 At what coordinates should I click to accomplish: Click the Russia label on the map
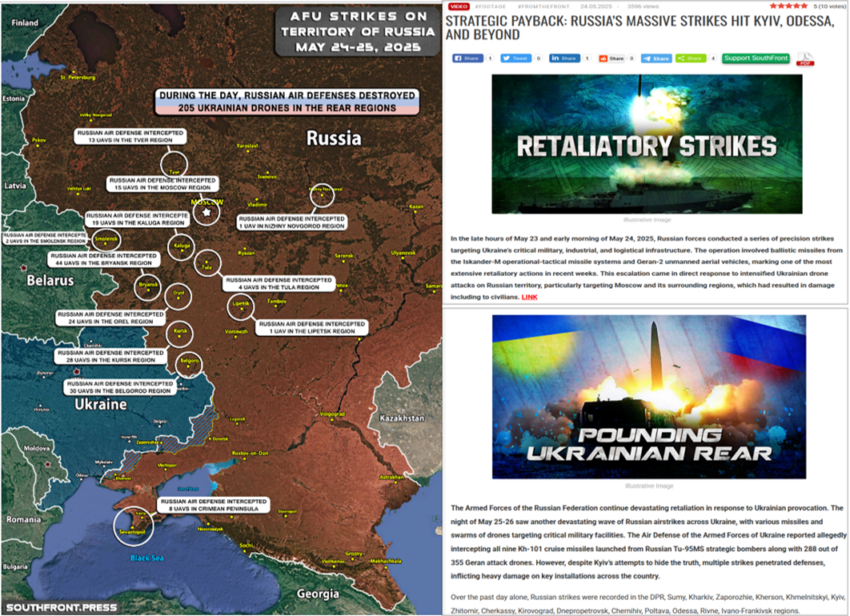pyautogui.click(x=334, y=138)
